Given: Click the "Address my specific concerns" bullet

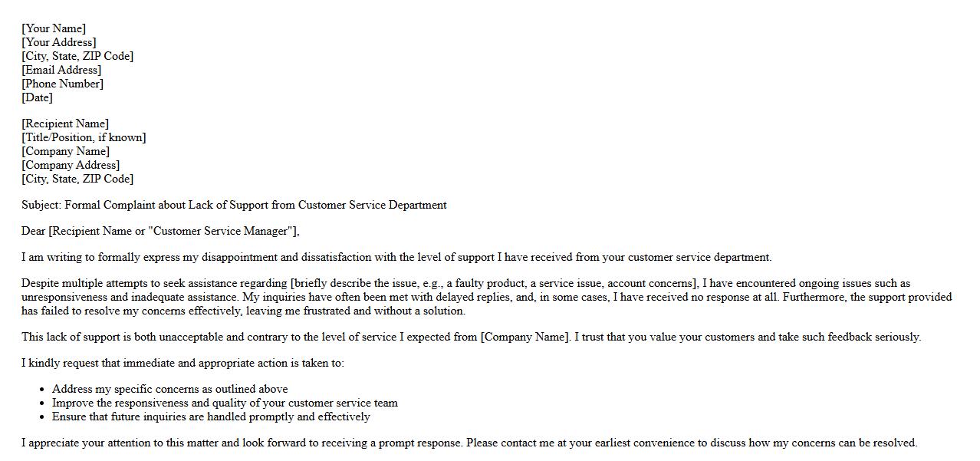Looking at the screenshot, I should click(x=169, y=389).
